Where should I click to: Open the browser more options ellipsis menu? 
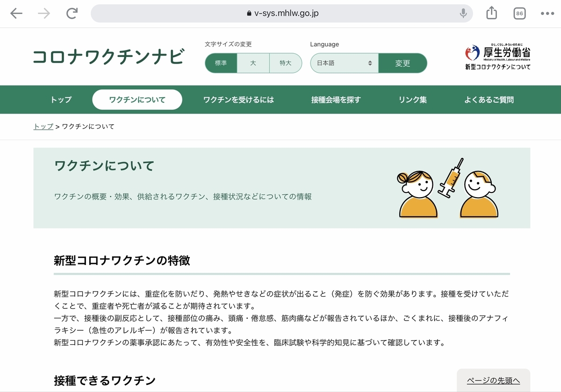point(546,13)
